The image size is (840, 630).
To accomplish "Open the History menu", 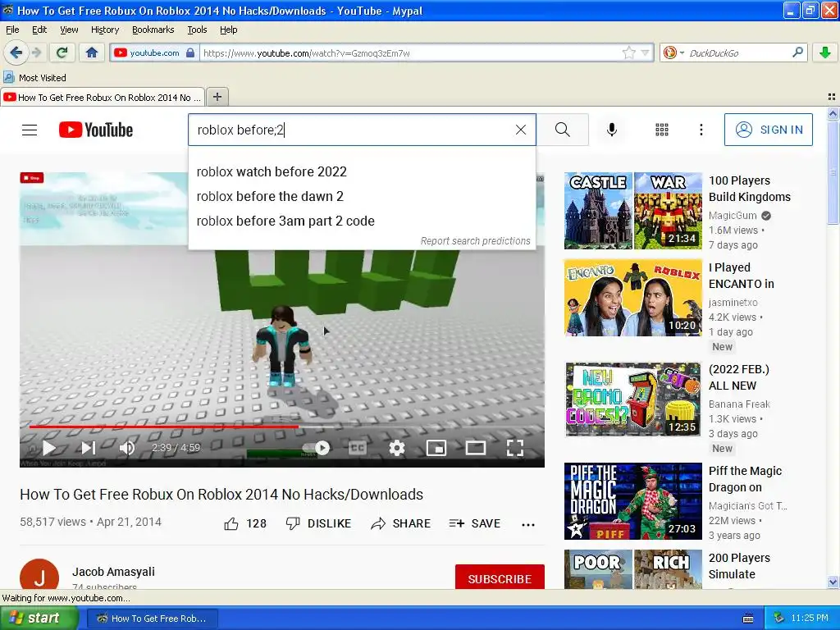I will coord(104,30).
